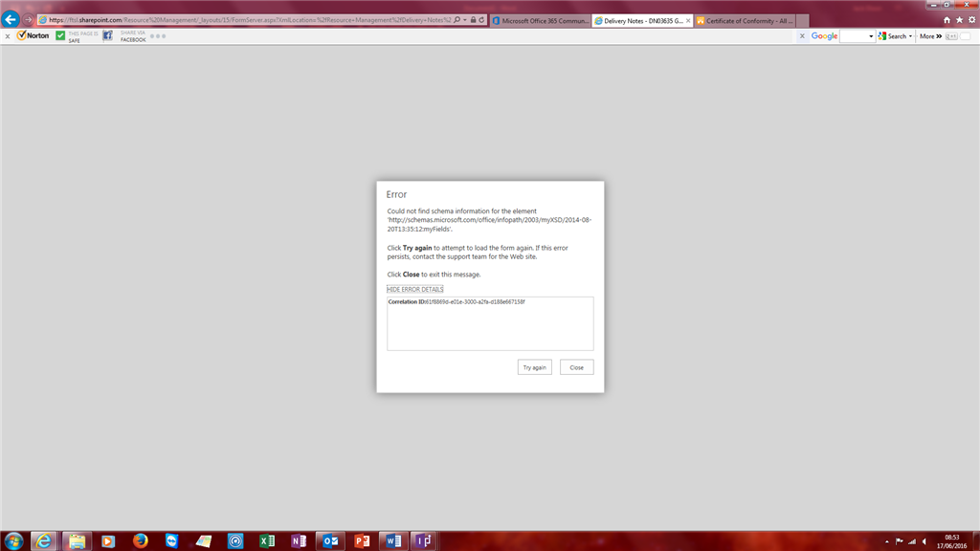980x551 pixels.
Task: Share page via Facebook icon
Action: (107, 35)
